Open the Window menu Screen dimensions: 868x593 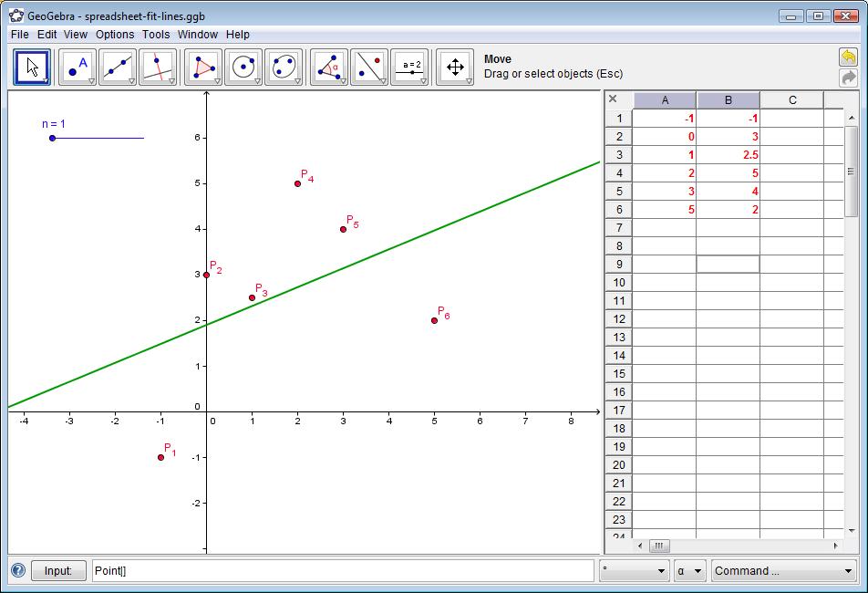[x=198, y=35]
